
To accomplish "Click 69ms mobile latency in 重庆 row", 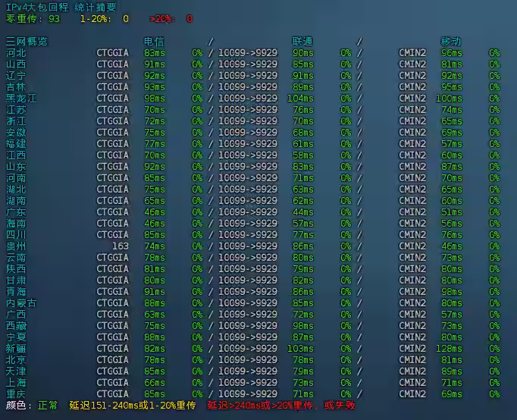I will click(452, 394).
